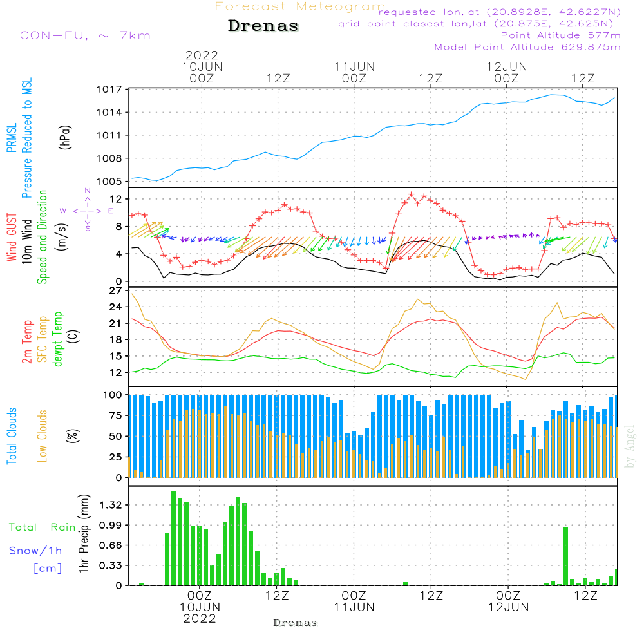Click the 27 temperature axis value
The image size is (644, 644).
point(116,291)
